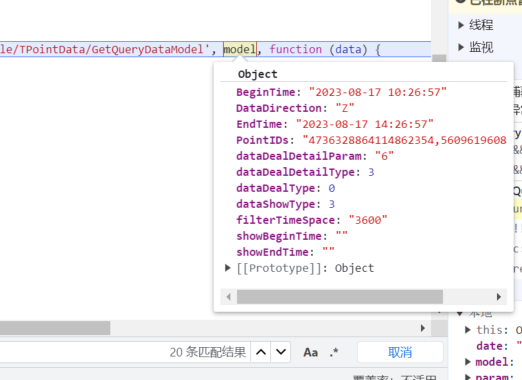Expand the 线程 section
Viewport: 522px width, 380px height.
click(x=461, y=25)
